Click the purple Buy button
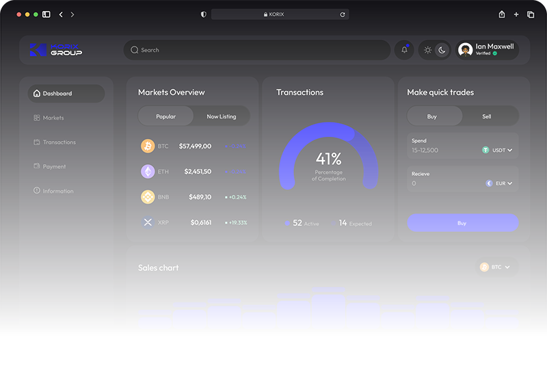The height and width of the screenshot is (392, 547). pyautogui.click(x=463, y=223)
